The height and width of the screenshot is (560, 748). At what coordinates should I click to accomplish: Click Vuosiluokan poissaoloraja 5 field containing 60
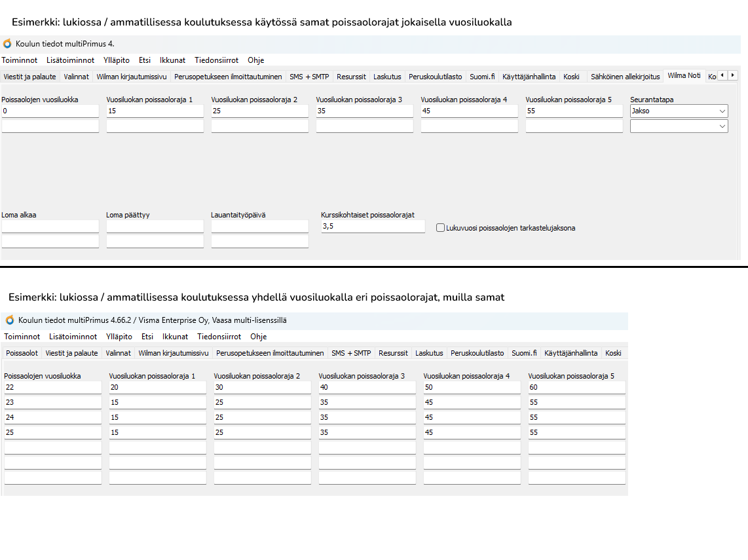[x=576, y=388]
